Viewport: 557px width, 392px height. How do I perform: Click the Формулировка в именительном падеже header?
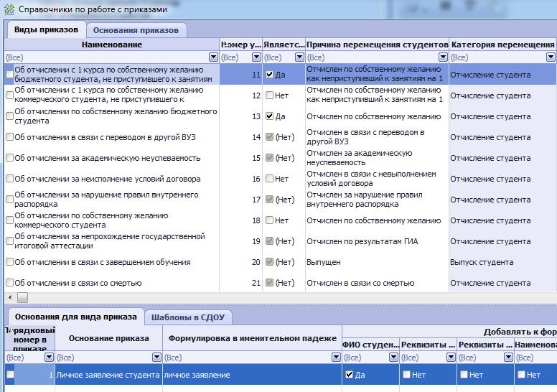[x=252, y=338]
